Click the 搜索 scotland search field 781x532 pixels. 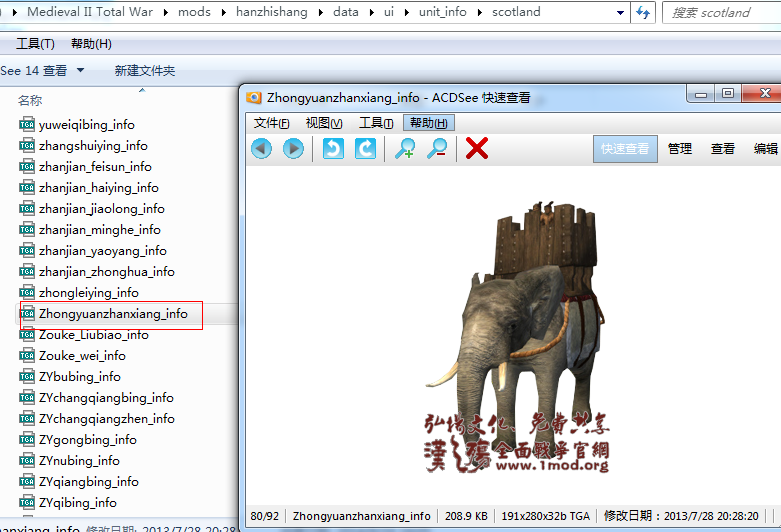pos(721,12)
